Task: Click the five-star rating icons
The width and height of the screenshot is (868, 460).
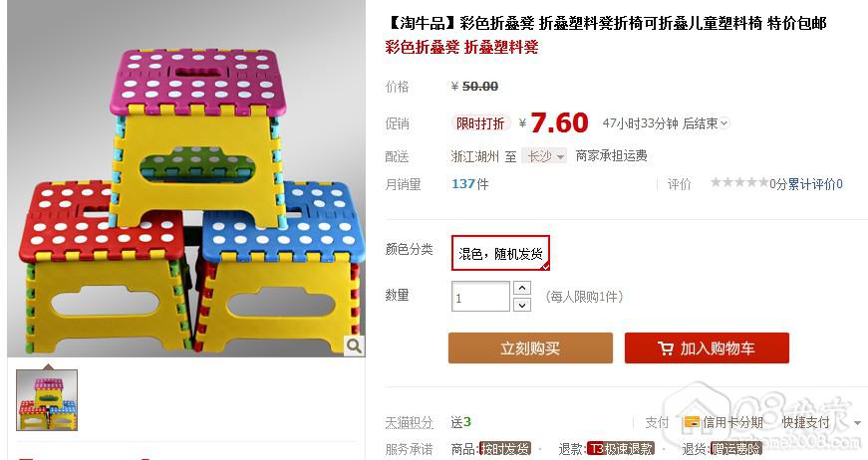Action: pyautogui.click(x=739, y=182)
